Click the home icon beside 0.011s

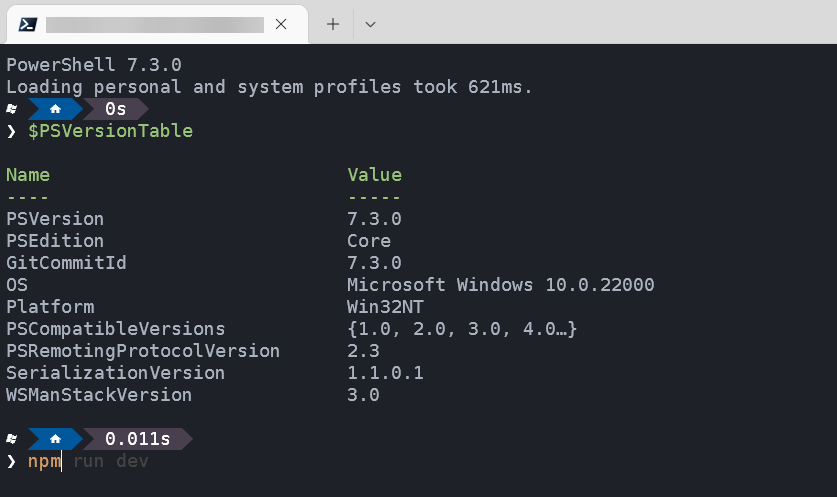pos(55,439)
